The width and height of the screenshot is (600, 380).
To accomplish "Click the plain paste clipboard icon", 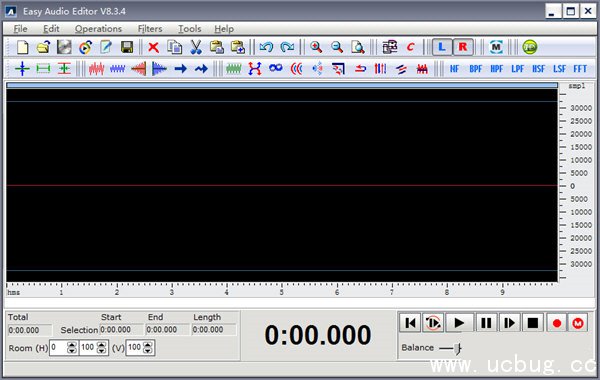I will click(x=217, y=47).
